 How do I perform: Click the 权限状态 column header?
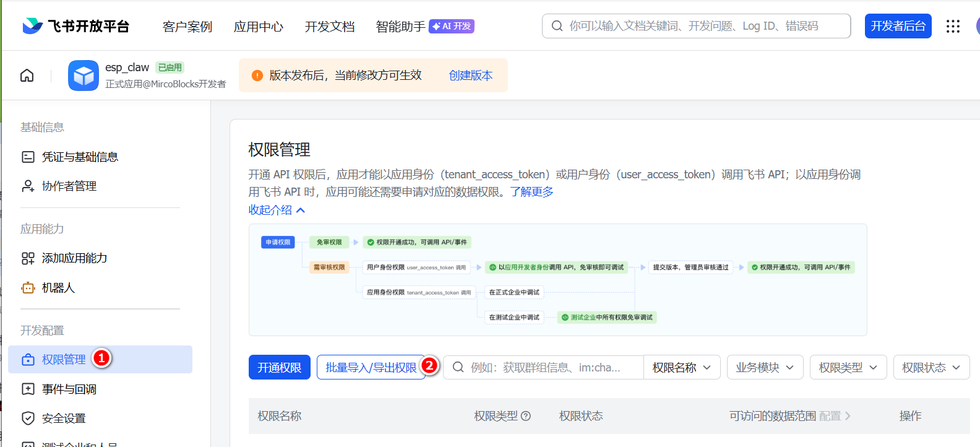[x=581, y=416]
